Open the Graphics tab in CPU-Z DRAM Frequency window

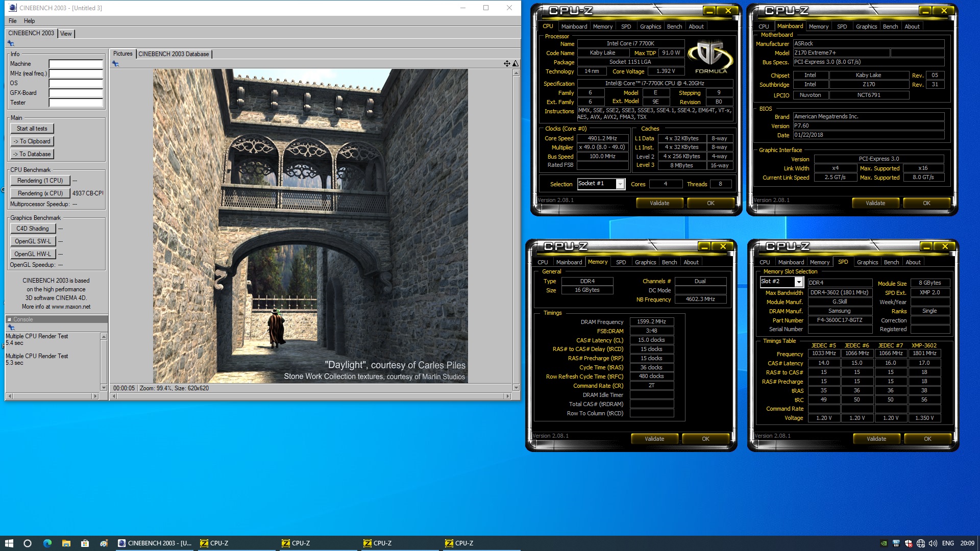pyautogui.click(x=645, y=262)
